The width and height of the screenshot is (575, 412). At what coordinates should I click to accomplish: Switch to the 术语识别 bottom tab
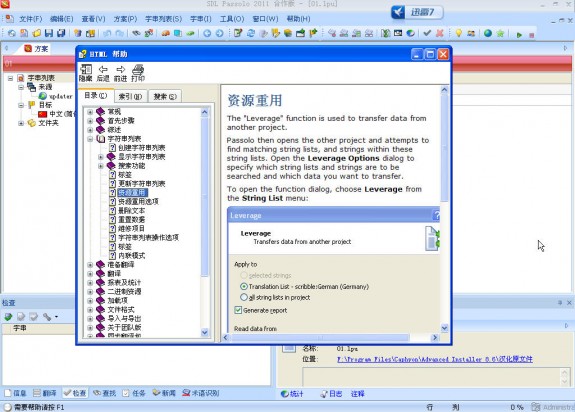[201, 393]
